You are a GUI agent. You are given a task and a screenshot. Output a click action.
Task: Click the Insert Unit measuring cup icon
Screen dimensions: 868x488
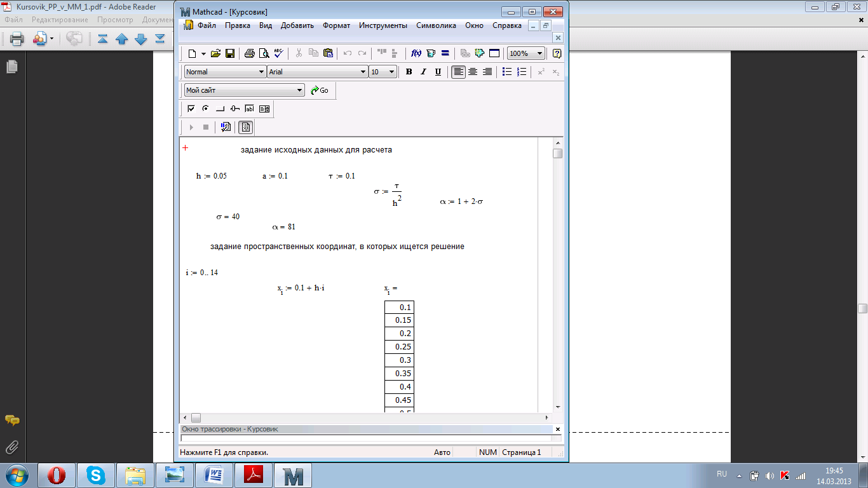click(431, 53)
